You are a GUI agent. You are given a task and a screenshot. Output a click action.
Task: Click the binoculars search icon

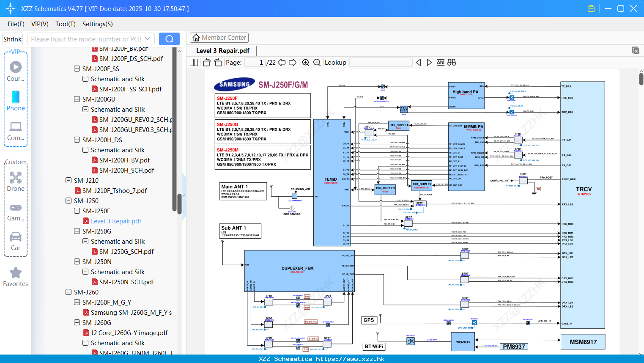click(452, 62)
